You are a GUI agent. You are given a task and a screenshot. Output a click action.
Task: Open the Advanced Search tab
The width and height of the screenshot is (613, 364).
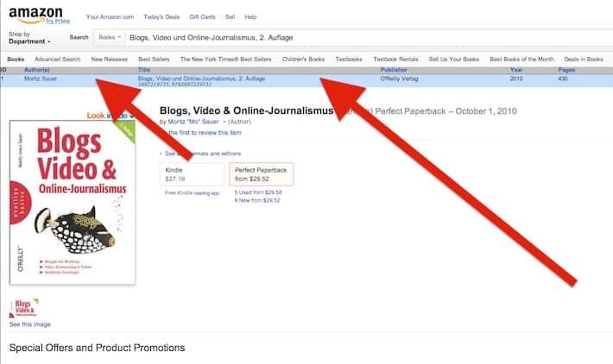(x=58, y=60)
